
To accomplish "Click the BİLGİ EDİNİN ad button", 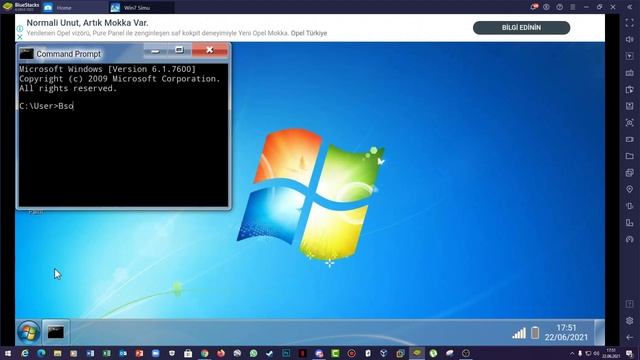I will (521, 28).
